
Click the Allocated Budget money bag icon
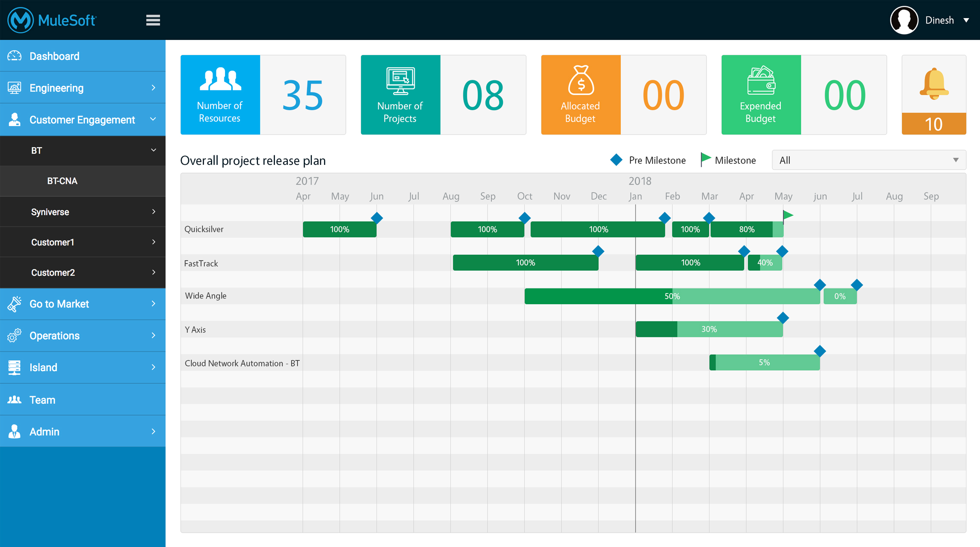pos(580,80)
